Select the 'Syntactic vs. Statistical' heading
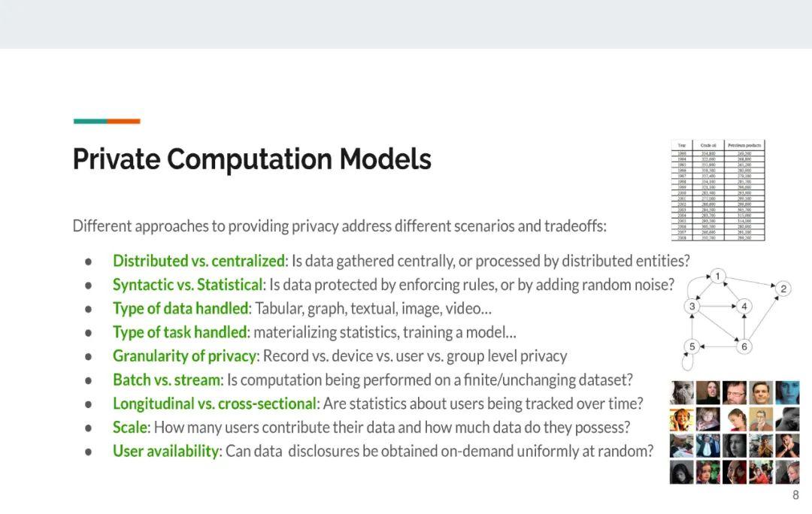This screenshot has height=514, width=812. (188, 285)
